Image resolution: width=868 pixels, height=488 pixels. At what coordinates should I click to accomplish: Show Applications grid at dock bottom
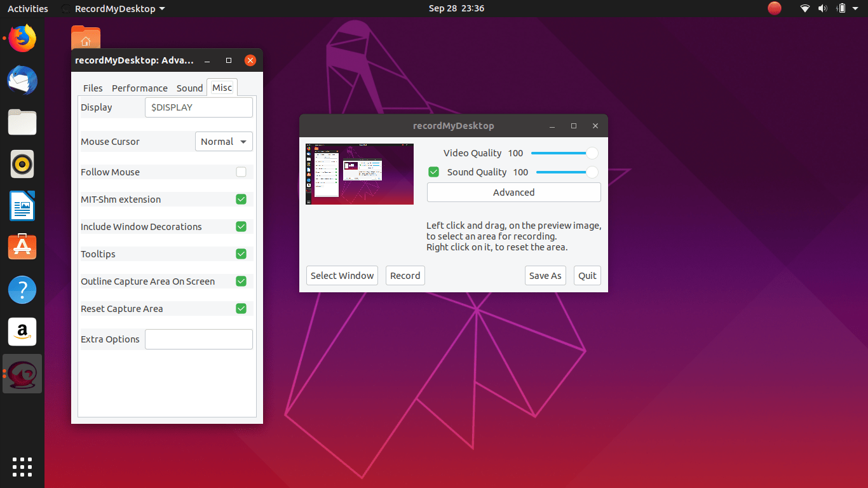(22, 466)
